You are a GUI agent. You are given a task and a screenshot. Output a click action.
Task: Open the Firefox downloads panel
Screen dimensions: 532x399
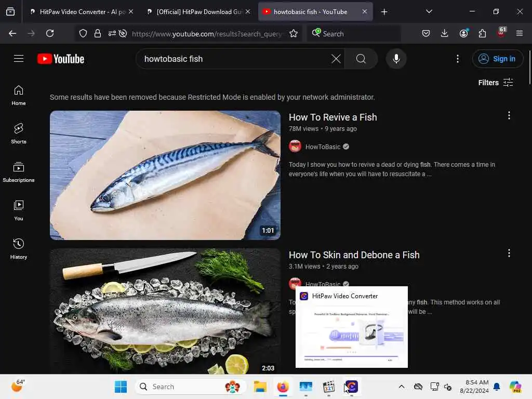445,33
